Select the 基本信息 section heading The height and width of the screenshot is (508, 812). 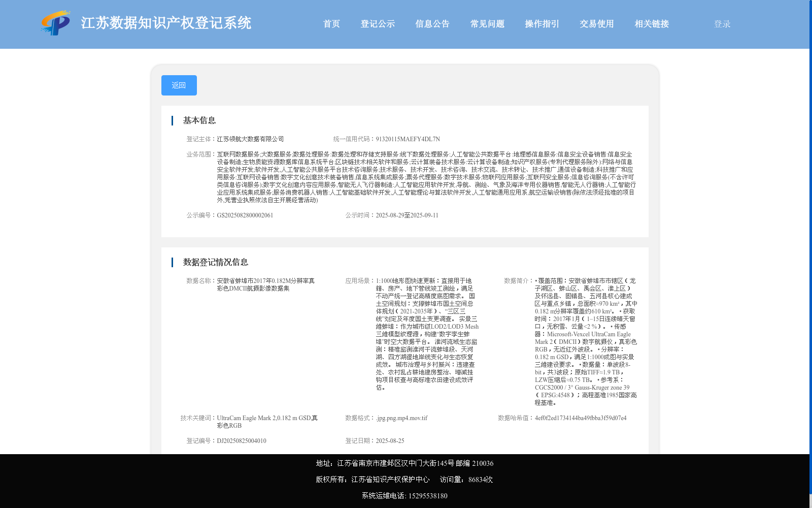199,120
